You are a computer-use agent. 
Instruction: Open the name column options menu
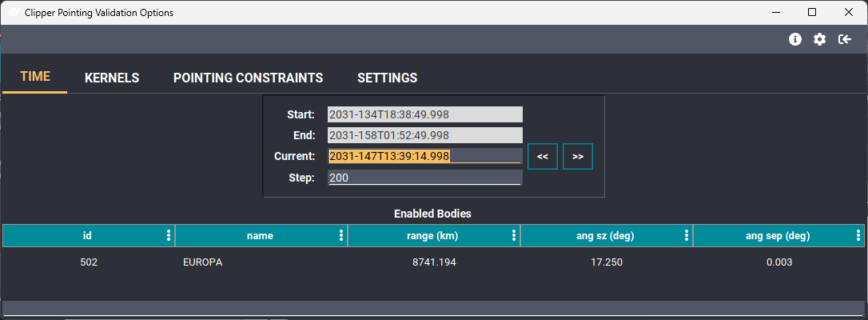pyautogui.click(x=341, y=236)
